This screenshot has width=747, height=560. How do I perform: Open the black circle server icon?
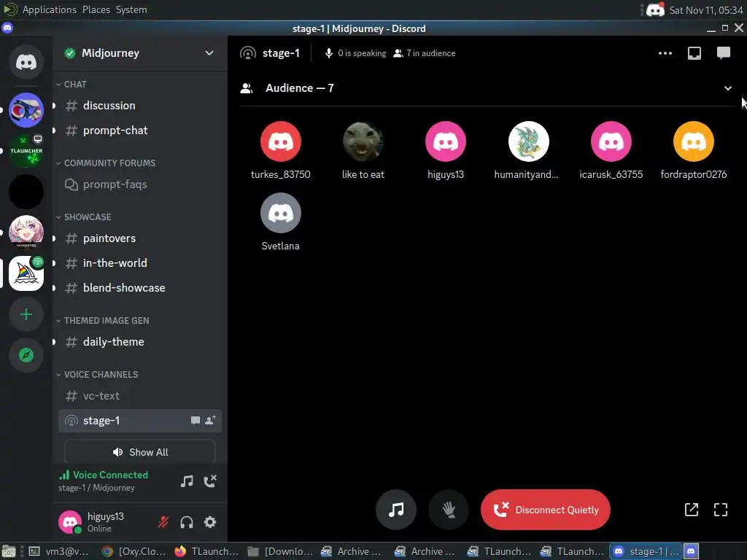click(x=26, y=192)
